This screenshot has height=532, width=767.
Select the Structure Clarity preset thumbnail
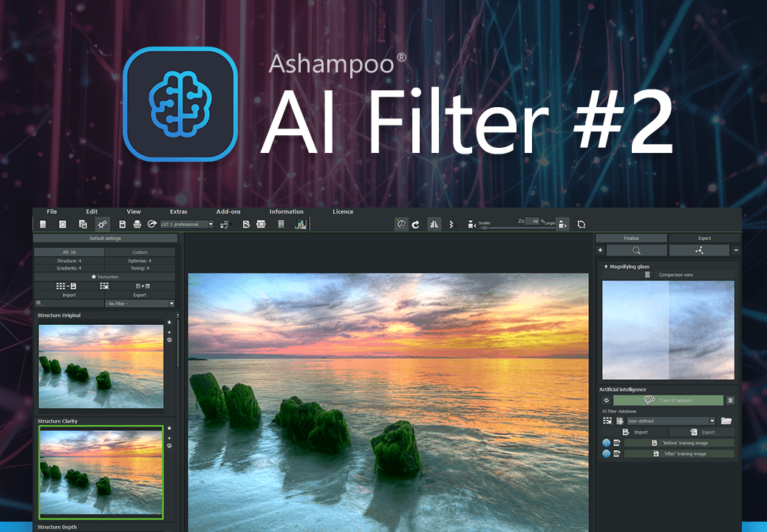click(x=101, y=472)
